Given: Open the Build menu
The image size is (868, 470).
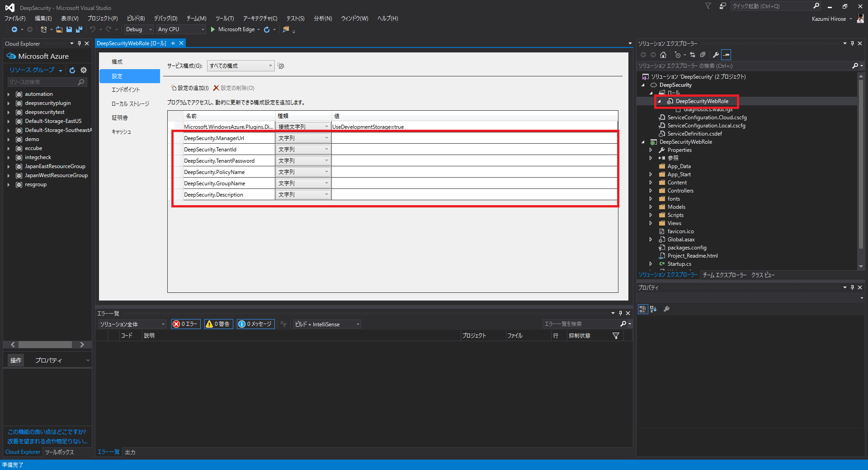Looking at the screenshot, I should point(136,19).
